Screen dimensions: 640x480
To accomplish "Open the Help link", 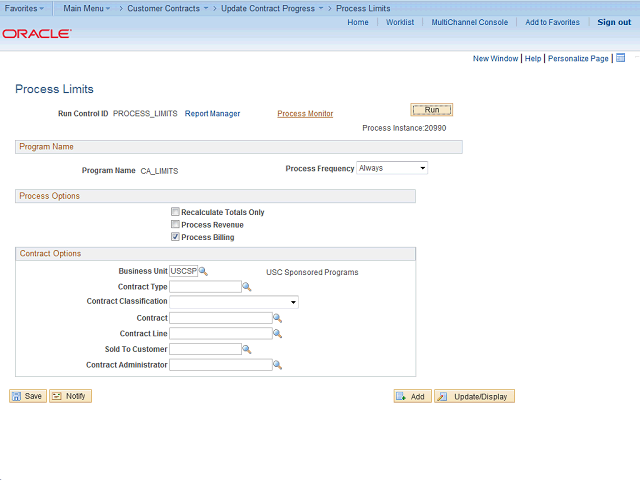I will pyautogui.click(x=533, y=58).
